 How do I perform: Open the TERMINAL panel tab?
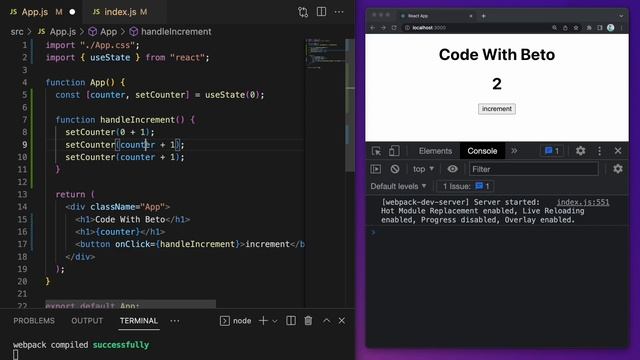click(139, 321)
